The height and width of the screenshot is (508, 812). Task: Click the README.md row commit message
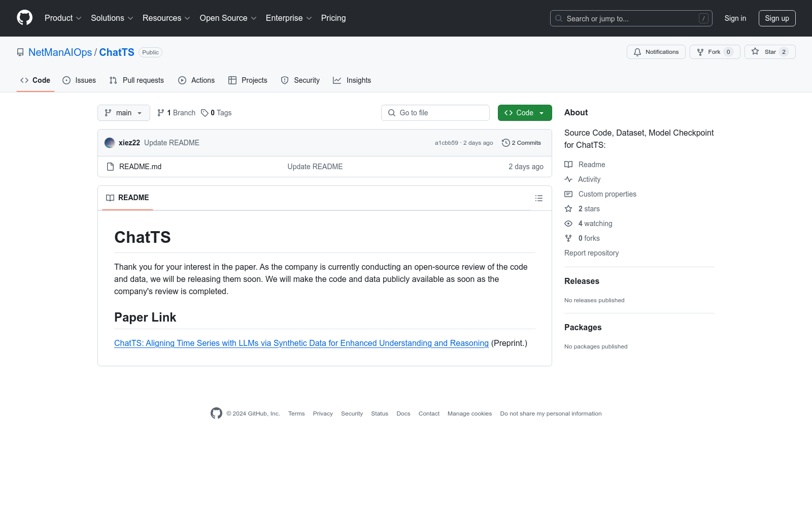[x=315, y=167]
